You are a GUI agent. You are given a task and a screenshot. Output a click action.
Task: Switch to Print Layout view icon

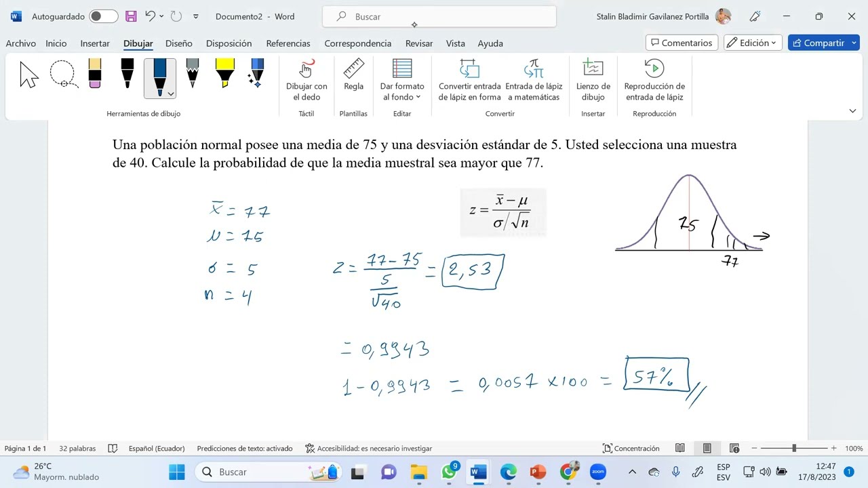[707, 449]
